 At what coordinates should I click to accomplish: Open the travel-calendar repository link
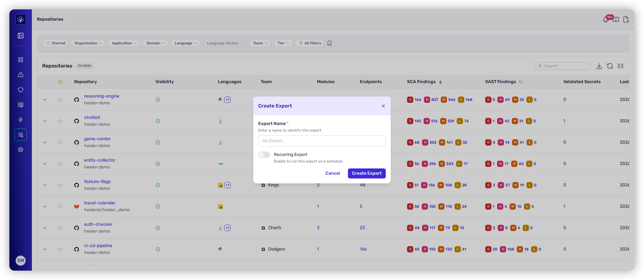point(100,203)
